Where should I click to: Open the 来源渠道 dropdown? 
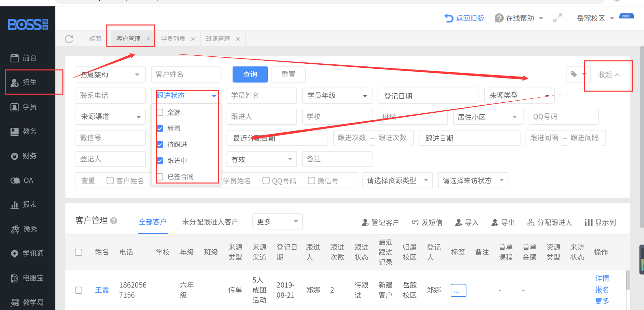[x=111, y=117]
